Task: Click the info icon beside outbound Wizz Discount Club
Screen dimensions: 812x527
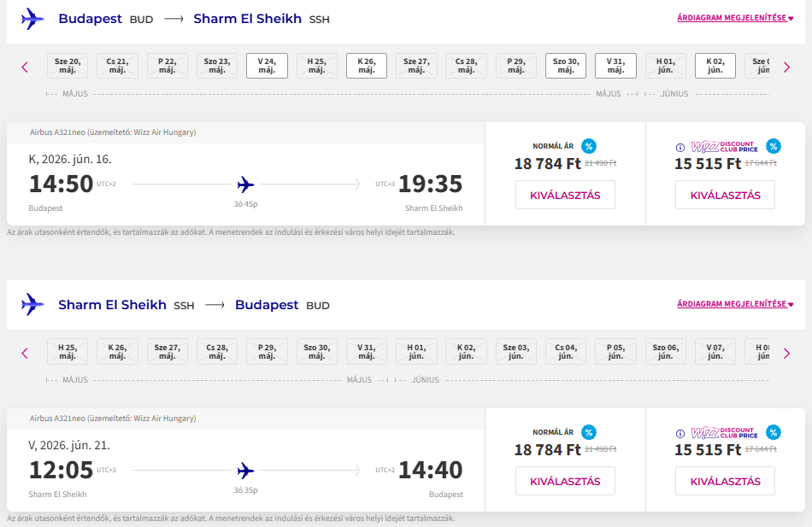Action: [x=680, y=147]
